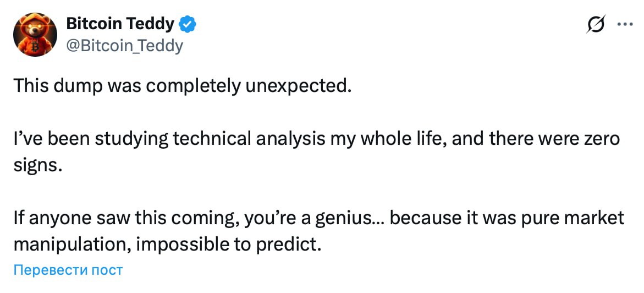Click the display name "Bitcoin Teddy"
The height and width of the screenshot is (293, 644).
coord(120,24)
